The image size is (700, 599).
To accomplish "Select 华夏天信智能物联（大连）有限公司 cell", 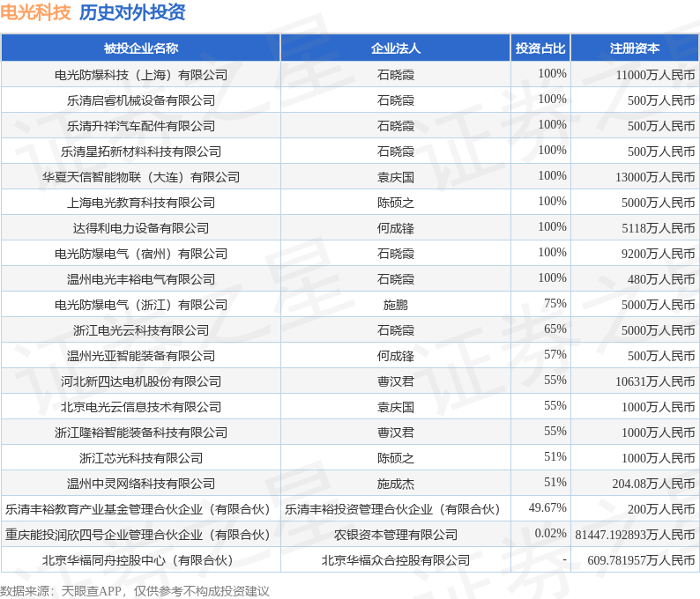I will point(141,177).
